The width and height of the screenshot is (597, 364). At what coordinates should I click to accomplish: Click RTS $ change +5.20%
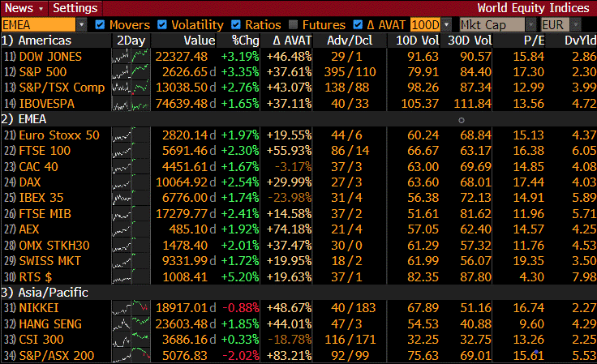pyautogui.click(x=240, y=277)
